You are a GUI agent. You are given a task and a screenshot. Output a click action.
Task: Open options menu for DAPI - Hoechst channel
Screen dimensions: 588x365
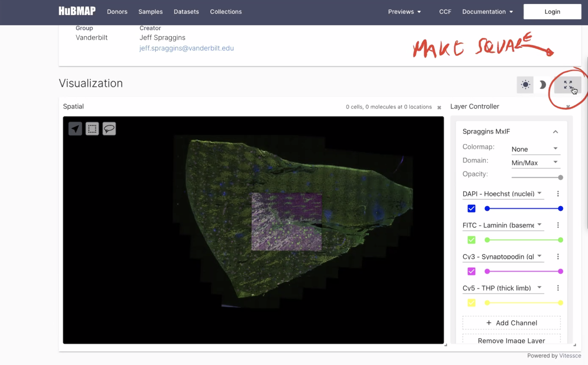pyautogui.click(x=558, y=194)
